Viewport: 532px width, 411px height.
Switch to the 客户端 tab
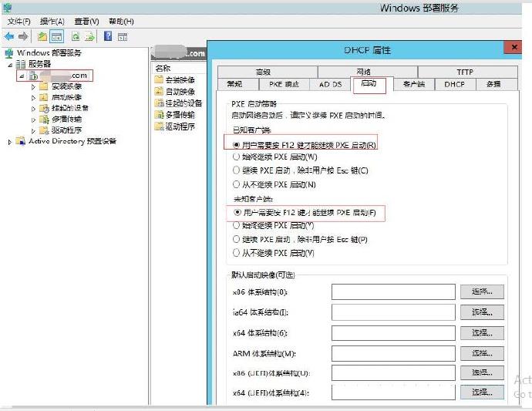(414, 84)
